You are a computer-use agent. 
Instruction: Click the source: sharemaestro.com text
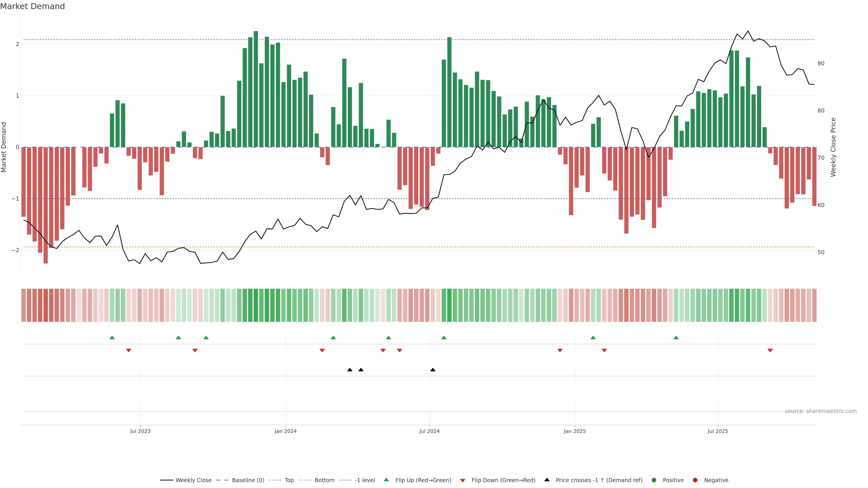[x=821, y=411]
